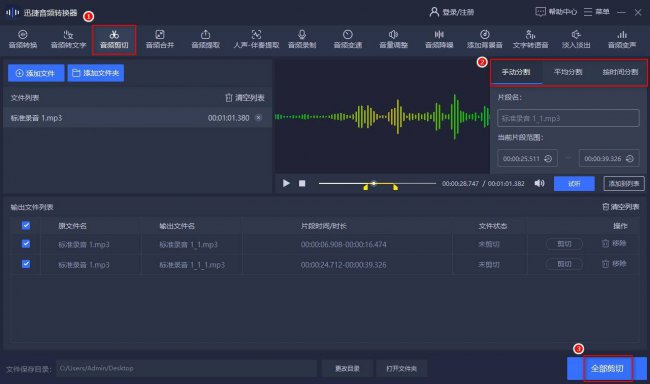This screenshot has height=384, width=650.
Task: Clear the 文件列表 file list with 清空列表
Action: click(245, 98)
